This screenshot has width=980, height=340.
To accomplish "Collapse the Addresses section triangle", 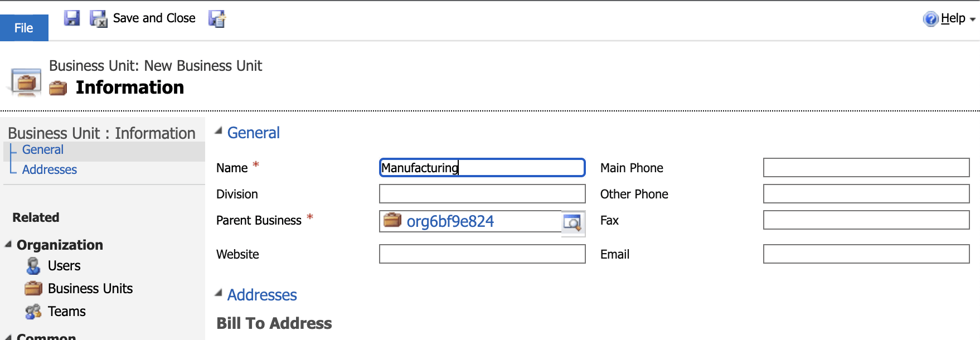I will pyautogui.click(x=219, y=293).
